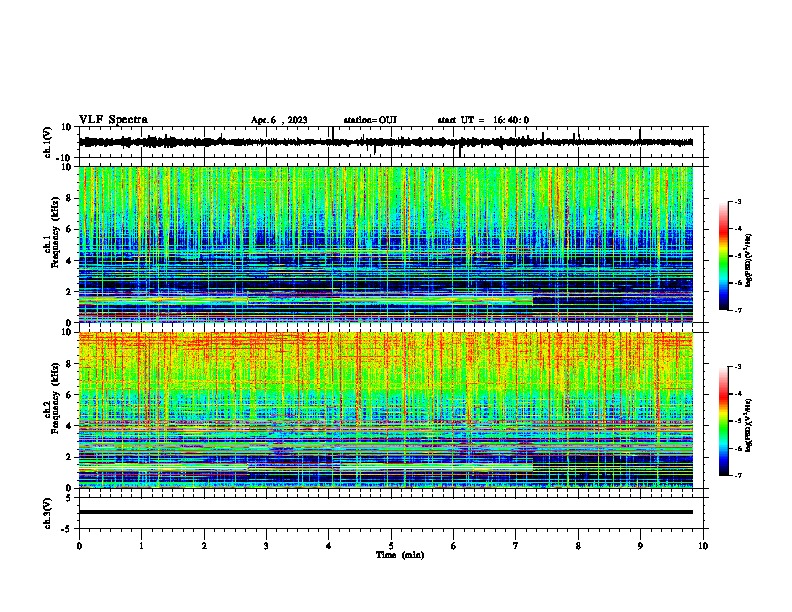Click the ch.1 color scale bar
This screenshot has height=612, width=792.
(x=724, y=256)
